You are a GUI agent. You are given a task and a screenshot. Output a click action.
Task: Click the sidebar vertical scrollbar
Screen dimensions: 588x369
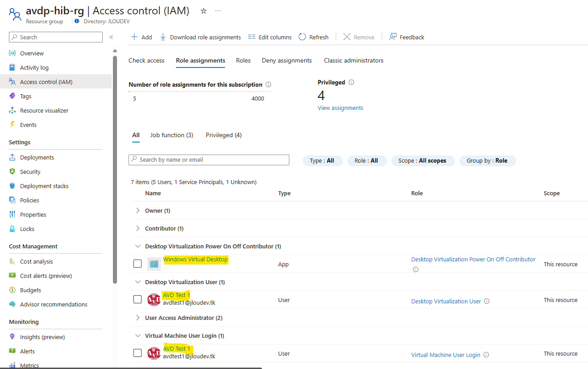pos(115,170)
